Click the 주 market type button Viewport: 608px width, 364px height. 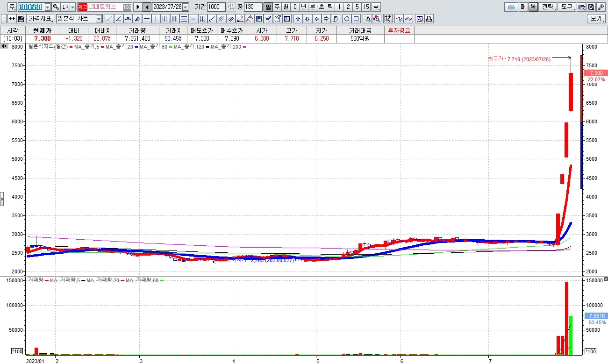tap(13, 7)
